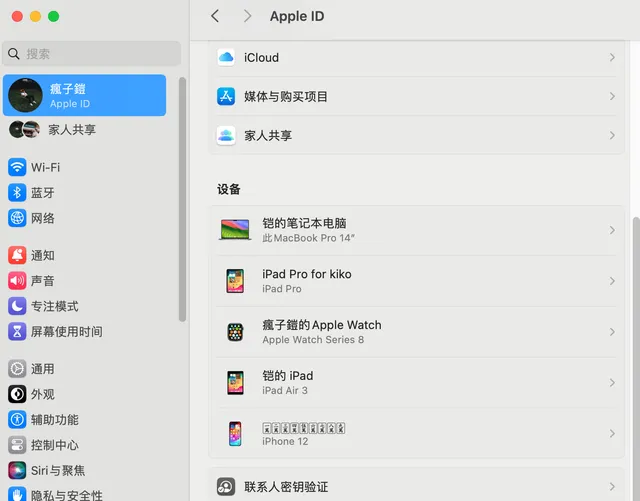Screen dimensions: 640x501
Task: Click the iCloud cloud icon
Action: [226, 58]
